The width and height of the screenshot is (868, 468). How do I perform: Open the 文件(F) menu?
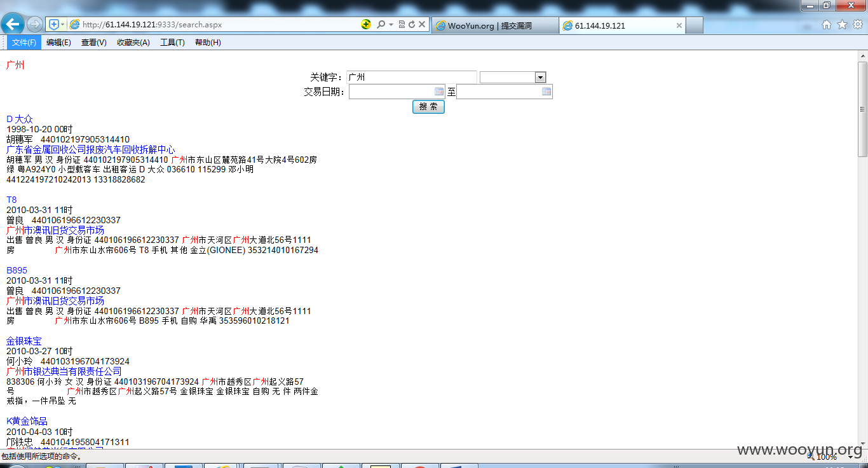[x=24, y=43]
